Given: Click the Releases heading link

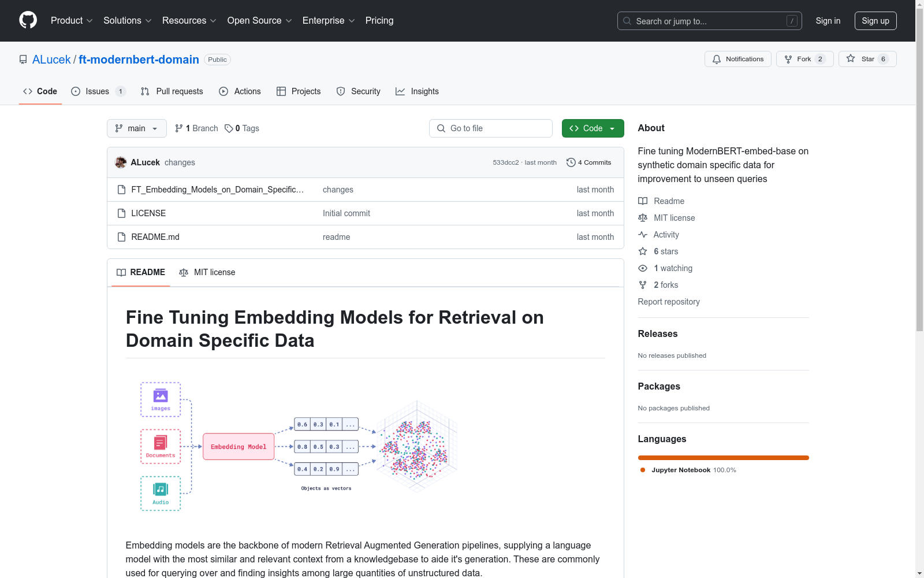Looking at the screenshot, I should point(658,334).
